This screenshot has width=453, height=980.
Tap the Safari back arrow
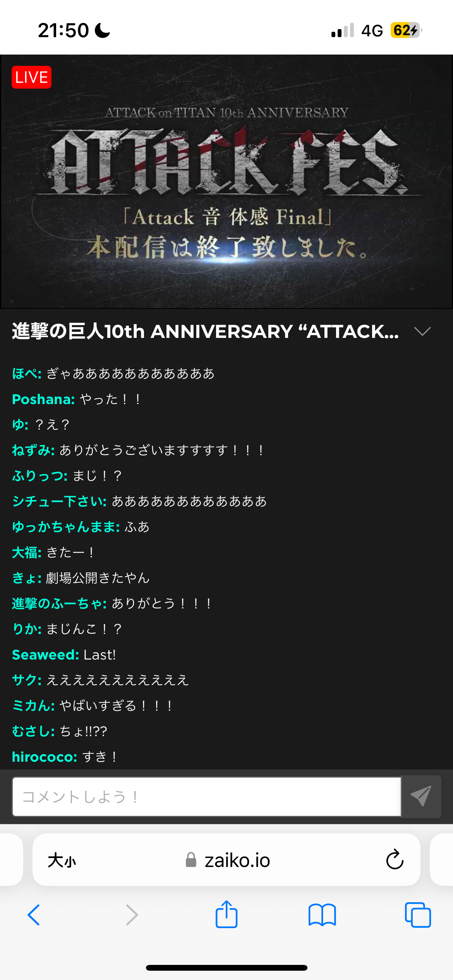point(34,915)
